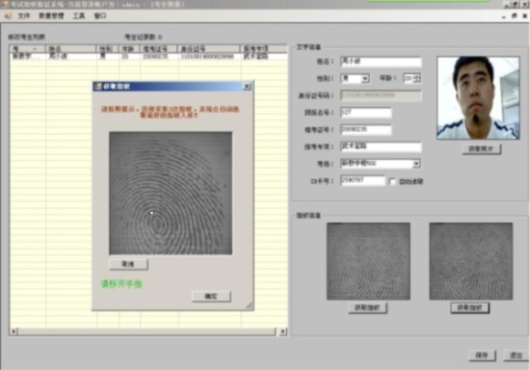Click the 准考证号 input field
The image size is (530, 370).
click(x=366, y=129)
